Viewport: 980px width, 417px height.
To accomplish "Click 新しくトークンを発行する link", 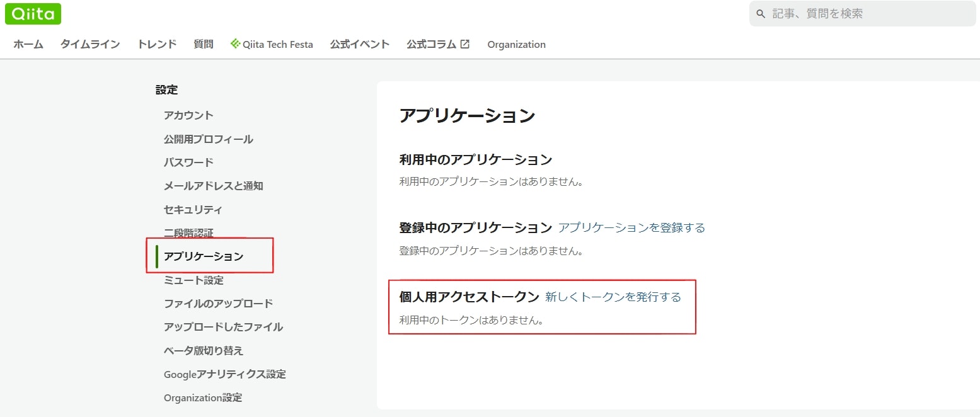I will 613,297.
